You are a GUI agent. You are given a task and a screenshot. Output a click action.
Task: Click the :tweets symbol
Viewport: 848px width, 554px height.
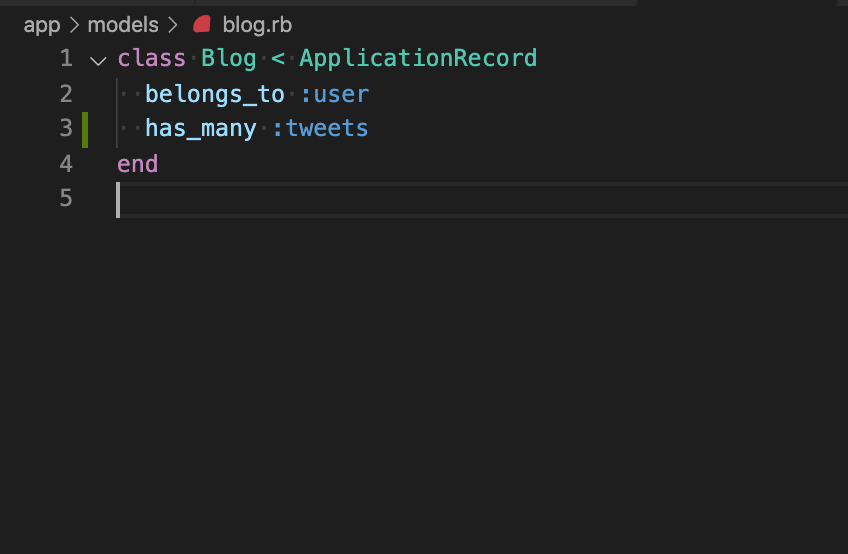click(320, 129)
